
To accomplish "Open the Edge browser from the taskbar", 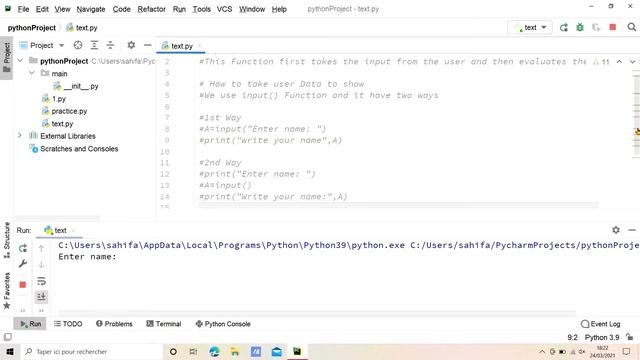I will click(x=214, y=351).
